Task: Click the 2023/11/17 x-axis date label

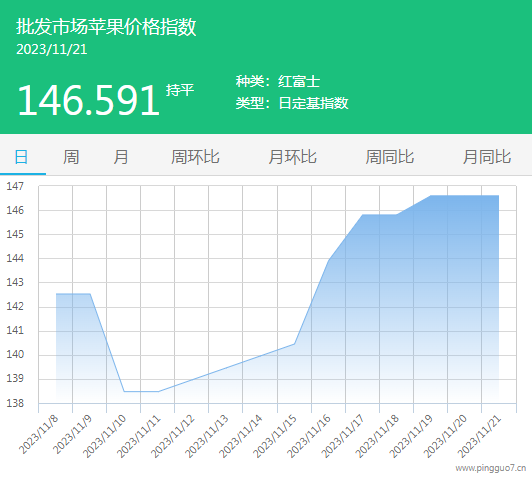Action: point(343,436)
